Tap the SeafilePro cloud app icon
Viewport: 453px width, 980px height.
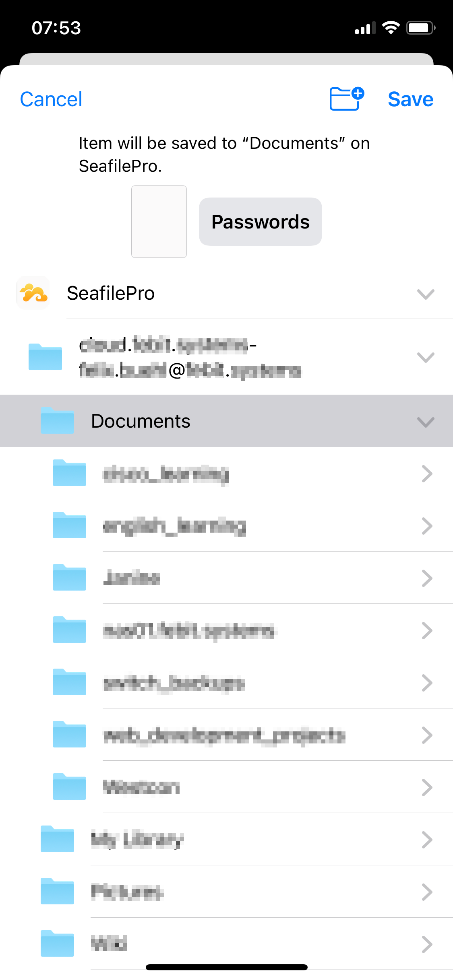coord(33,293)
